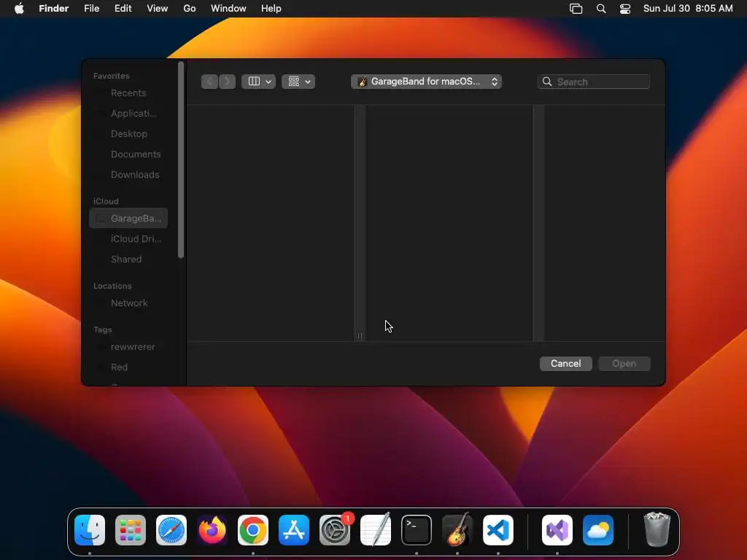Open Finder from the dock
This screenshot has height=560, width=747.
tap(90, 530)
